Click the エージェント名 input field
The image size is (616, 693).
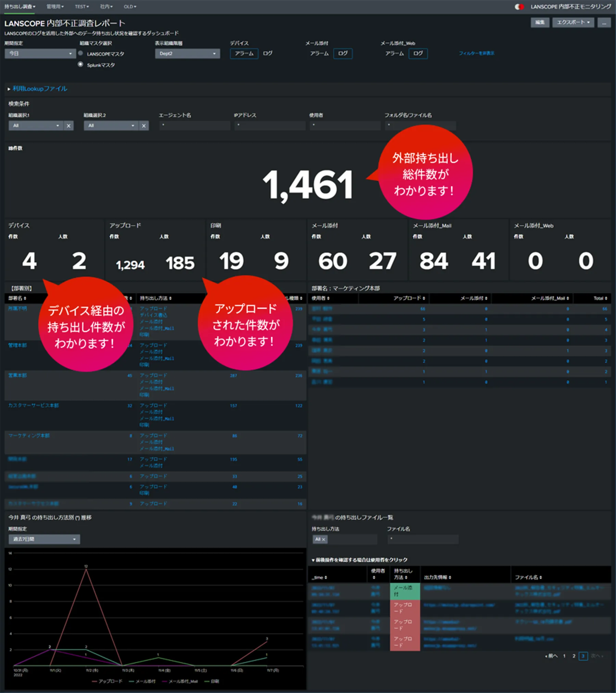(195, 126)
